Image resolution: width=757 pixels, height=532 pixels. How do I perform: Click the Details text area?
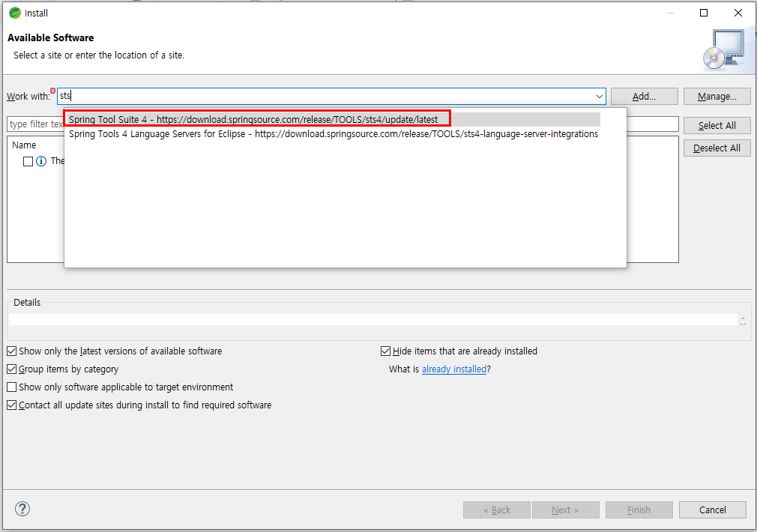(373, 319)
